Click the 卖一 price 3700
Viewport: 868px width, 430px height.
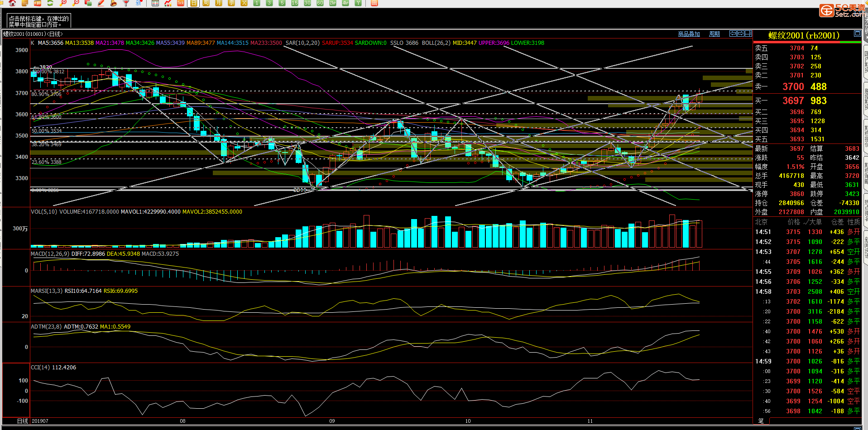coord(793,86)
